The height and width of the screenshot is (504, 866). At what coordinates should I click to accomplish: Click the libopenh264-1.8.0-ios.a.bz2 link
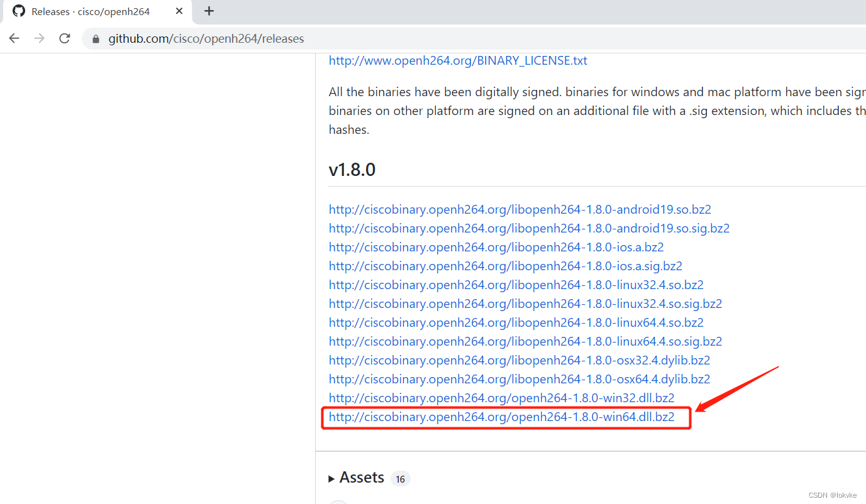point(496,246)
